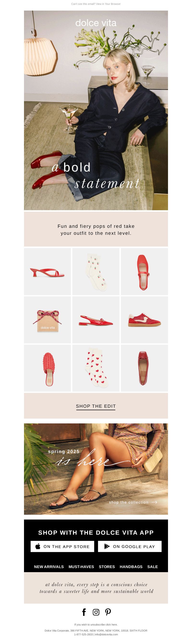192x644 pixels.
Task: Click the arrow next to shop the collection
Action: pyautogui.click(x=154, y=502)
